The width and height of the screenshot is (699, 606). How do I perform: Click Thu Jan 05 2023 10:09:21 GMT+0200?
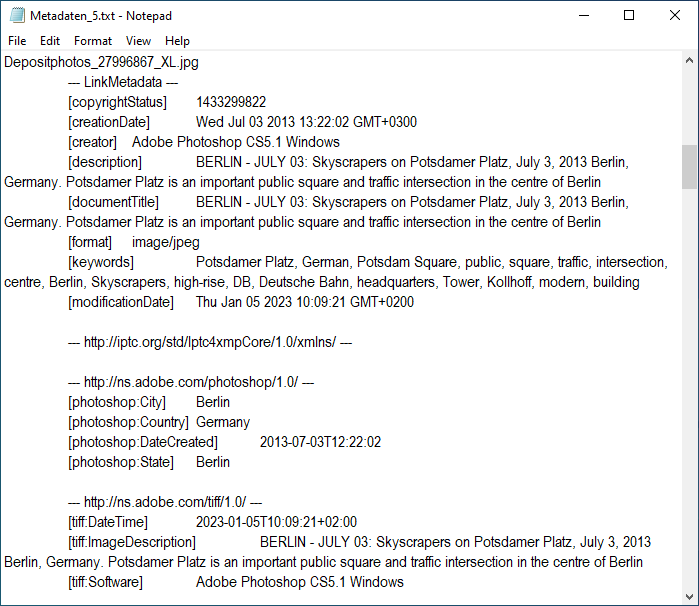coord(305,302)
